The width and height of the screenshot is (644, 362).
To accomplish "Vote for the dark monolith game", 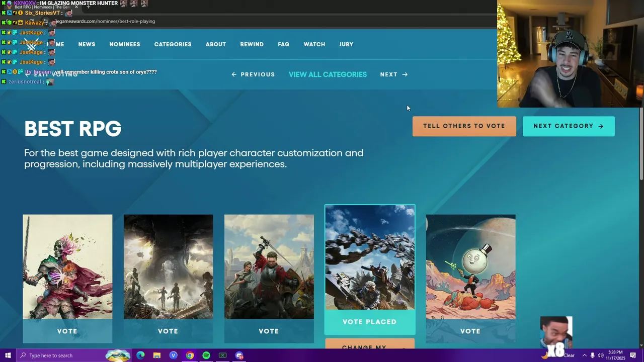I will click(168, 331).
